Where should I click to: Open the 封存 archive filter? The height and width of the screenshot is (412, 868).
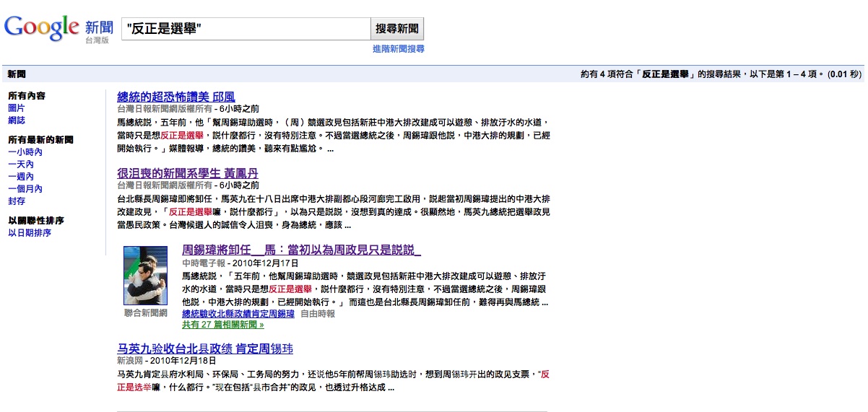point(17,201)
